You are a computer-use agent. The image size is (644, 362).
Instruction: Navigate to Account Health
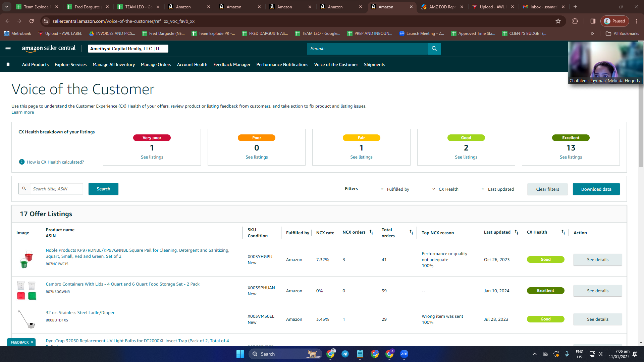click(x=192, y=64)
